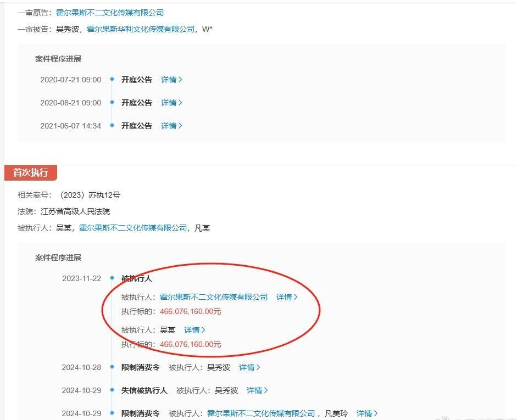Expand 详情 for the 2020-08-21 开庭公告
This screenshot has height=420, width=517.
[x=171, y=103]
